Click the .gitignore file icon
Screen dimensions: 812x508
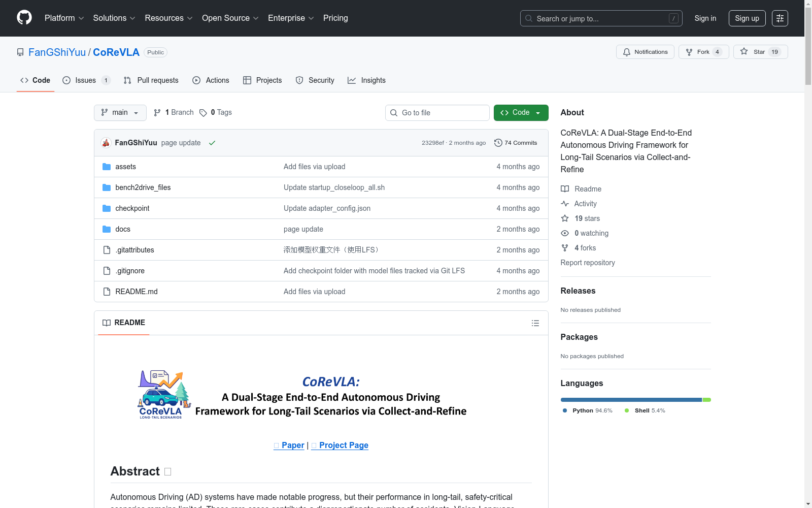107,271
